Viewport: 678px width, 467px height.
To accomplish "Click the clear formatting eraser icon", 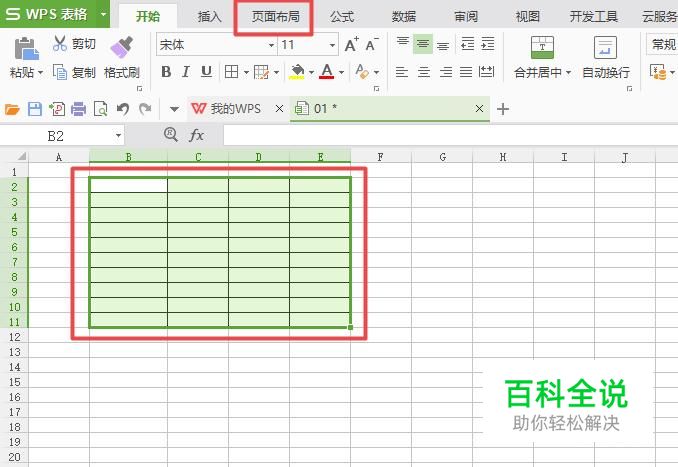I will coord(362,72).
